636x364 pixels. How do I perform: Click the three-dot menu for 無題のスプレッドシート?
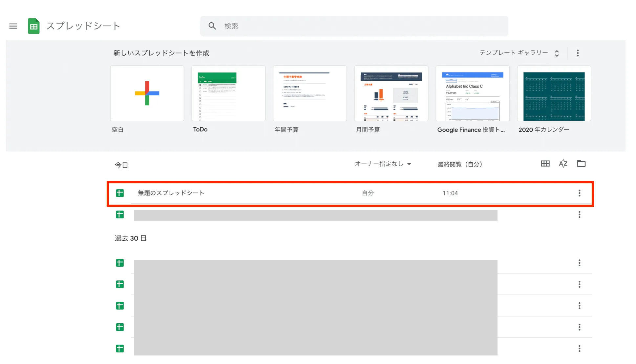(x=579, y=193)
